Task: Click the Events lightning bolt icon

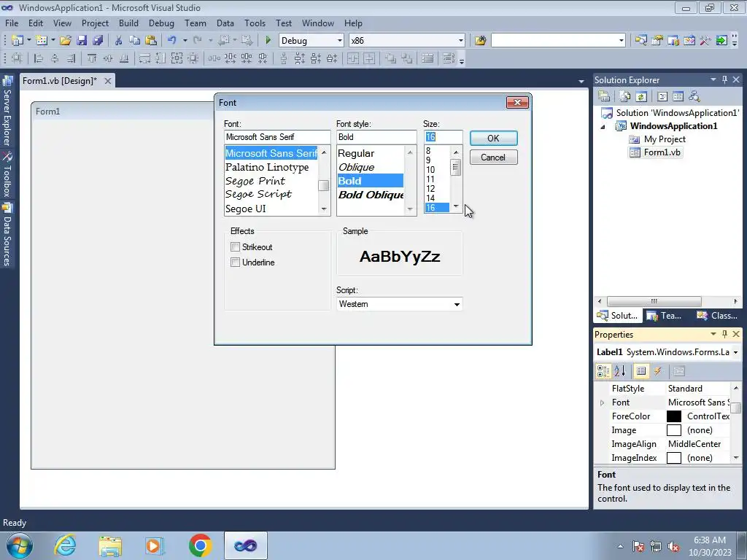Action: [x=658, y=371]
